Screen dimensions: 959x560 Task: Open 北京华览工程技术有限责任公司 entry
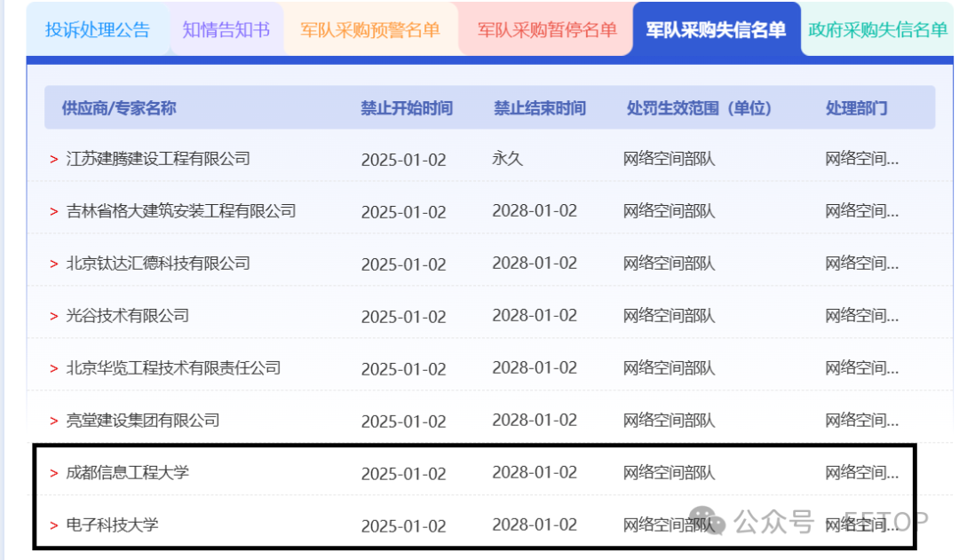click(173, 368)
